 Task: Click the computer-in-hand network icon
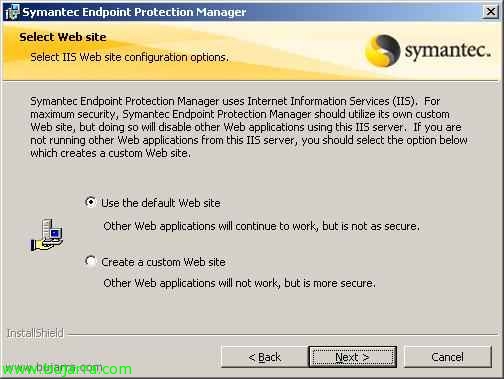click(47, 235)
